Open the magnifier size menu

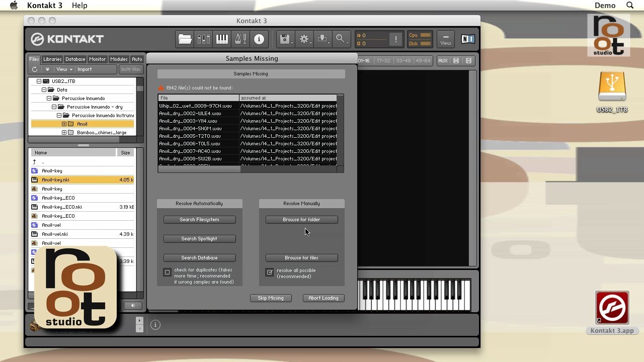[342, 39]
